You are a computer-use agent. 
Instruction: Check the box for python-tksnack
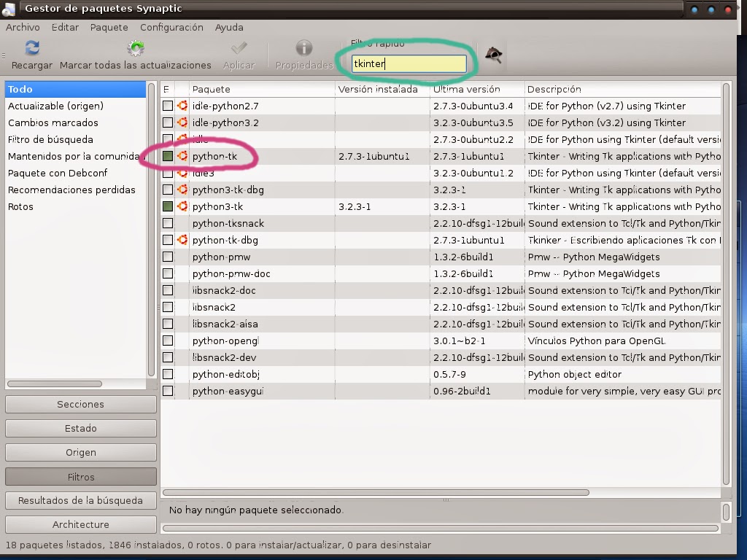(169, 223)
